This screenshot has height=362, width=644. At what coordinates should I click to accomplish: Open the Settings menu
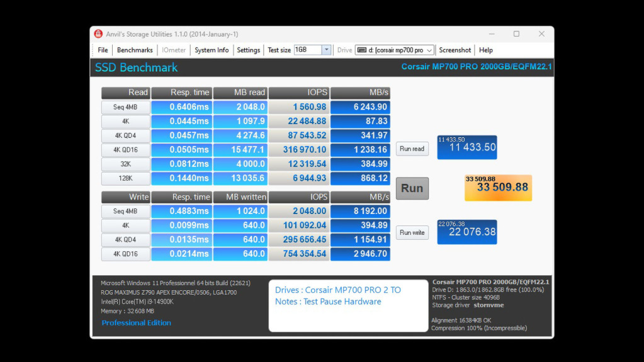(x=248, y=50)
